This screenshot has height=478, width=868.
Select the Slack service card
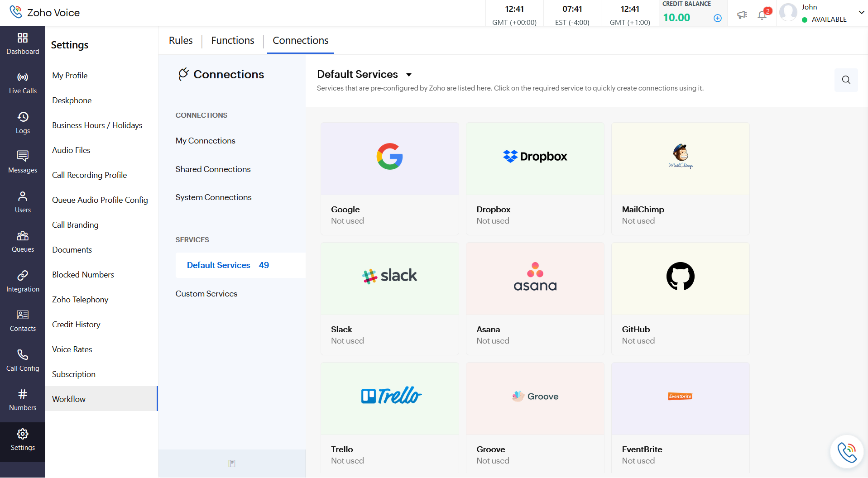(389, 298)
